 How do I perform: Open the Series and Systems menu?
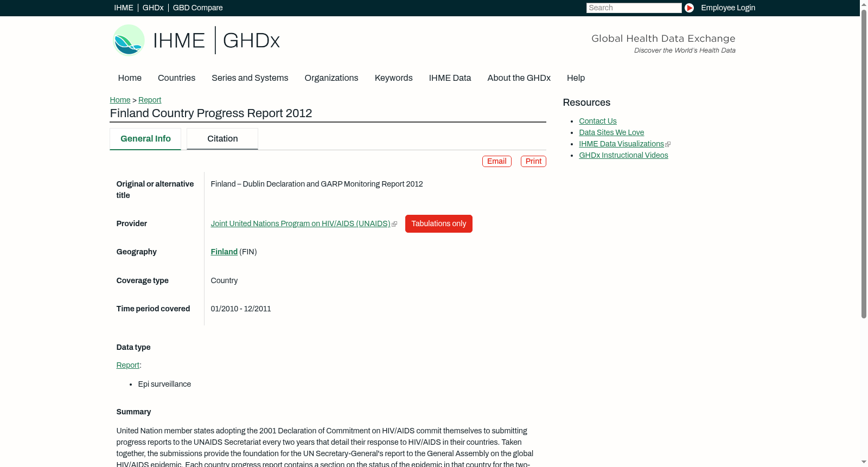click(250, 78)
